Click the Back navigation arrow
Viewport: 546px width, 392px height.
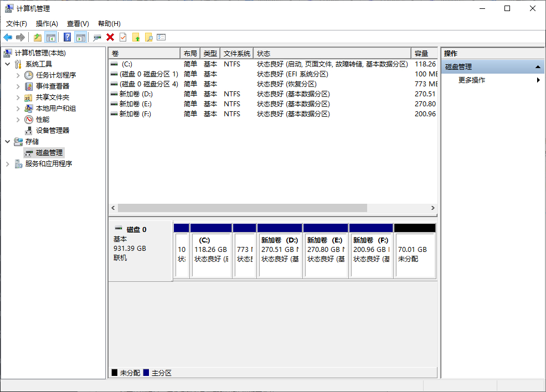tap(8, 37)
